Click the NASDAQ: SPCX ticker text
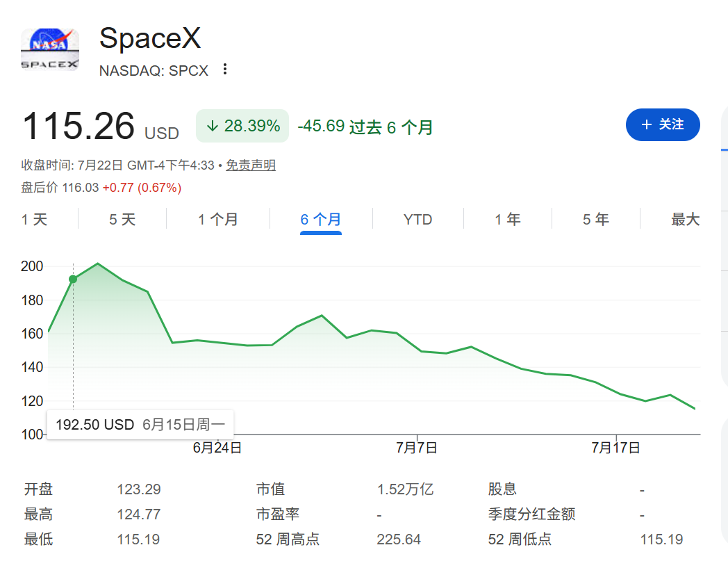Viewport: 728px width, 568px height. pyautogui.click(x=154, y=71)
